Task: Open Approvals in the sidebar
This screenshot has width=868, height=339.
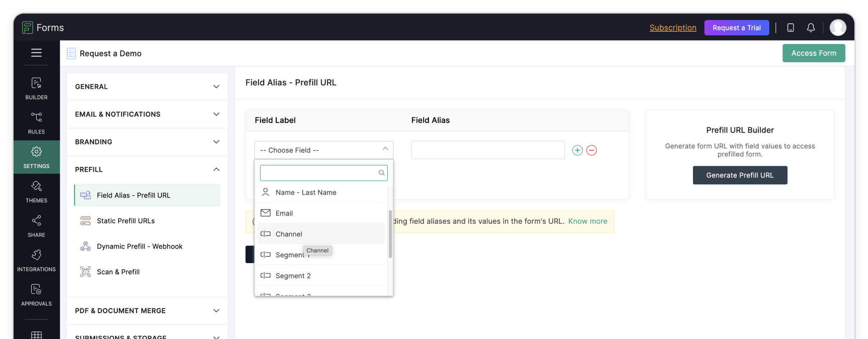Action: [36, 295]
